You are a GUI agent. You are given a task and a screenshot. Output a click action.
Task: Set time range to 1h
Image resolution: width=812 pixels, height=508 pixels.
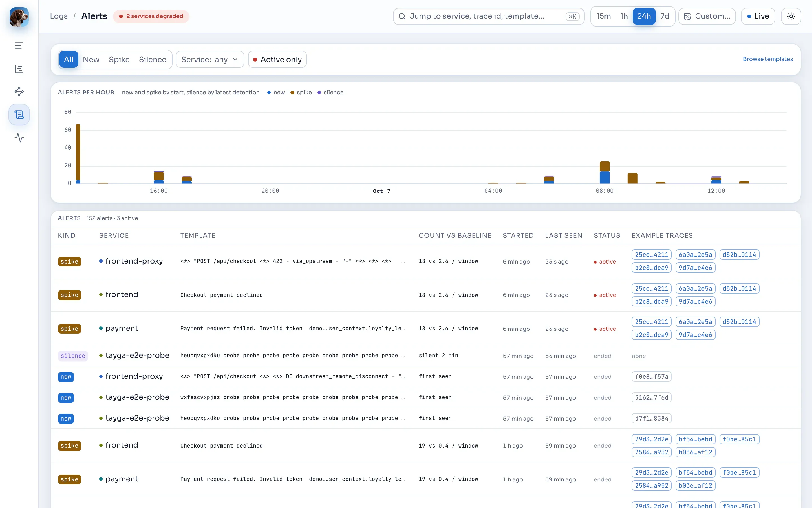point(624,16)
